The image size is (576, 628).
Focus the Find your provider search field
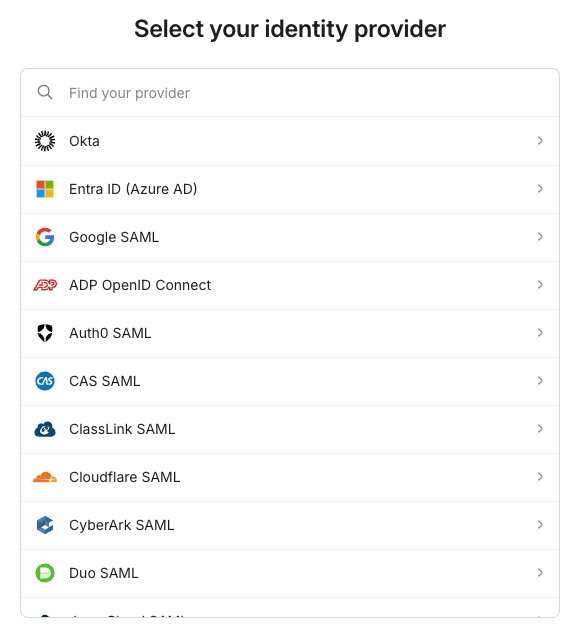pyautogui.click(x=290, y=93)
